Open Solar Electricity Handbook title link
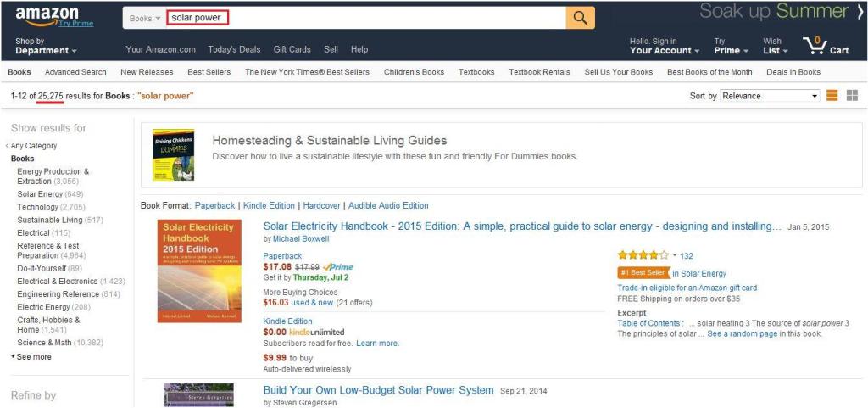Image resolution: width=868 pixels, height=408 pixels. (x=522, y=226)
